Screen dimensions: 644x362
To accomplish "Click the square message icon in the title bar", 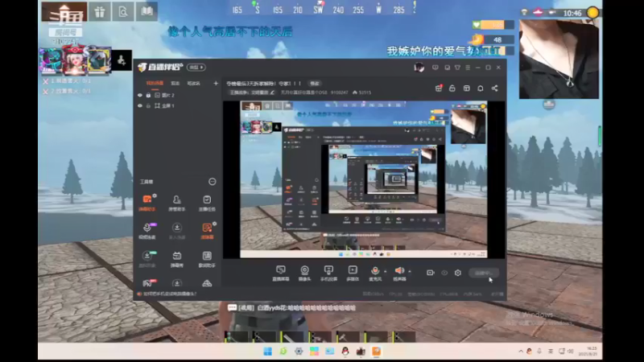I will pos(448,68).
